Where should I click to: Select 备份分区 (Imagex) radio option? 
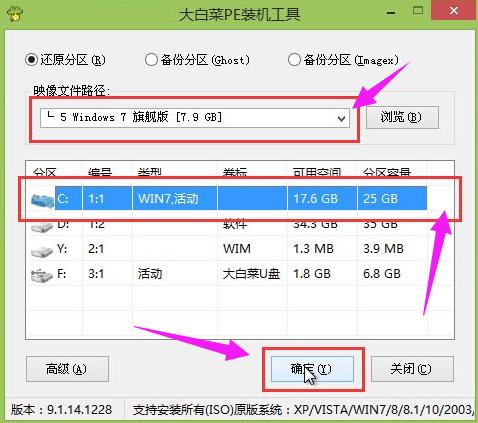point(343,60)
